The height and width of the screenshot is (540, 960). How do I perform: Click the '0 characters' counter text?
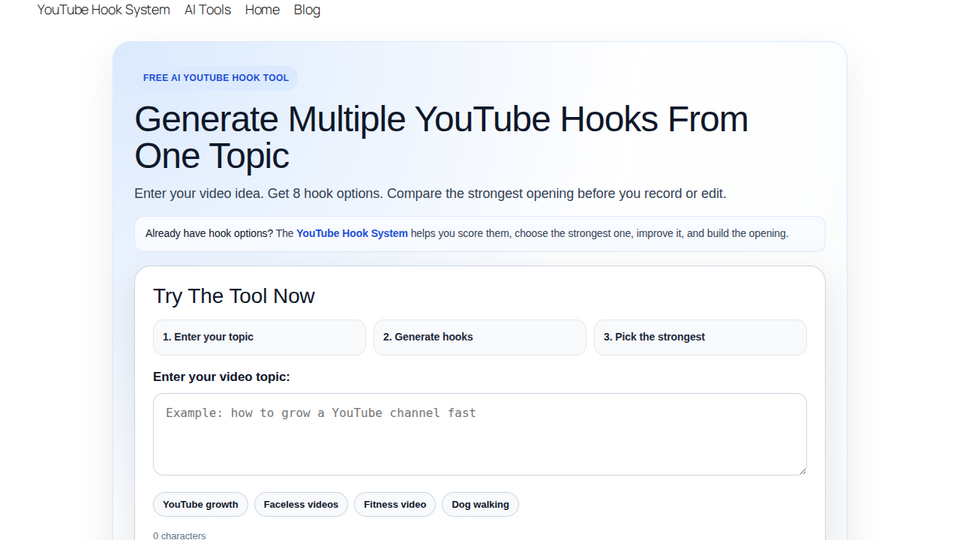(x=179, y=535)
